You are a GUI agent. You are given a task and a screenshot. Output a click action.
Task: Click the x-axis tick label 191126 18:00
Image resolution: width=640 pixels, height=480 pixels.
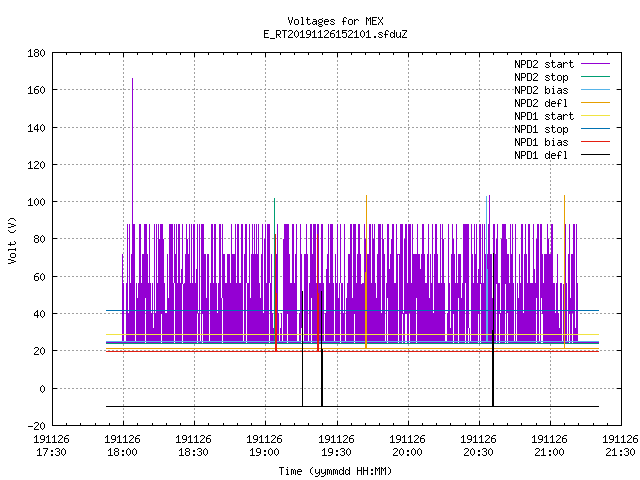click(122, 446)
